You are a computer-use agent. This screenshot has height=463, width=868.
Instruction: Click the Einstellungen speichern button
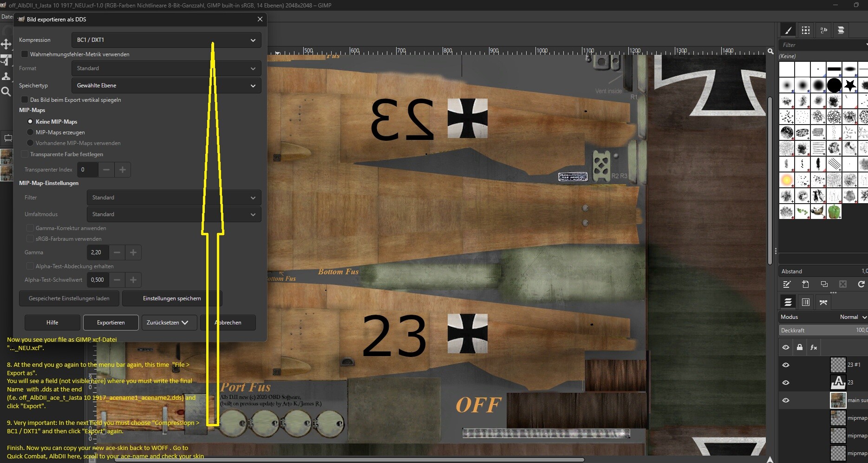pos(172,298)
